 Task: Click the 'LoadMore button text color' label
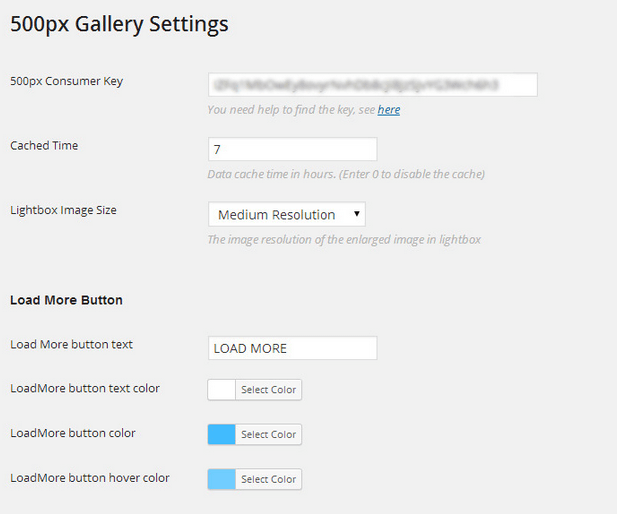coord(85,388)
